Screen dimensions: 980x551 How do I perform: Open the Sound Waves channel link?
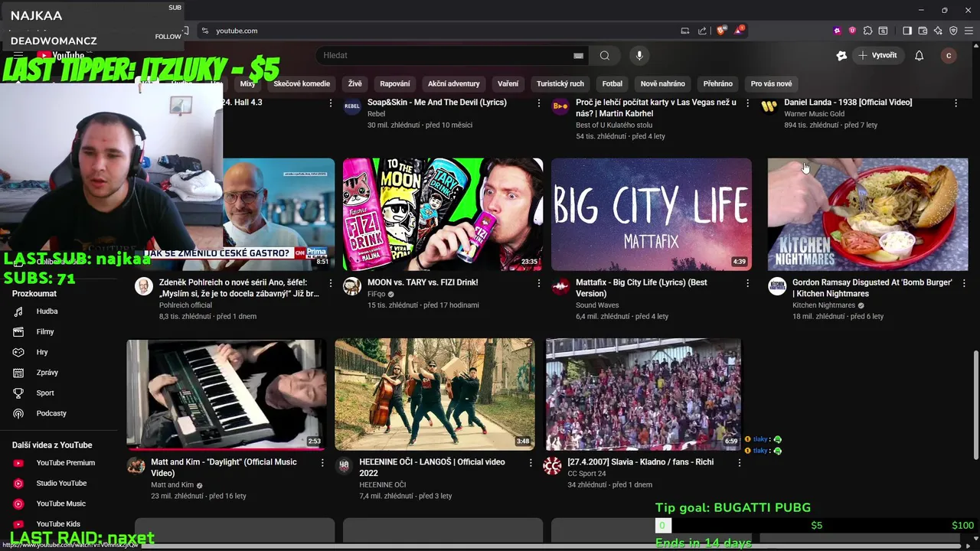(x=597, y=305)
